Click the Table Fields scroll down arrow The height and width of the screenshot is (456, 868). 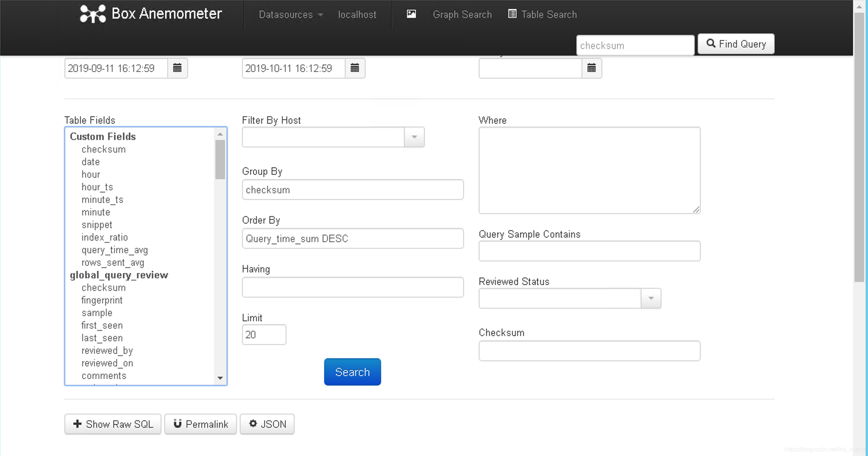[x=220, y=378]
